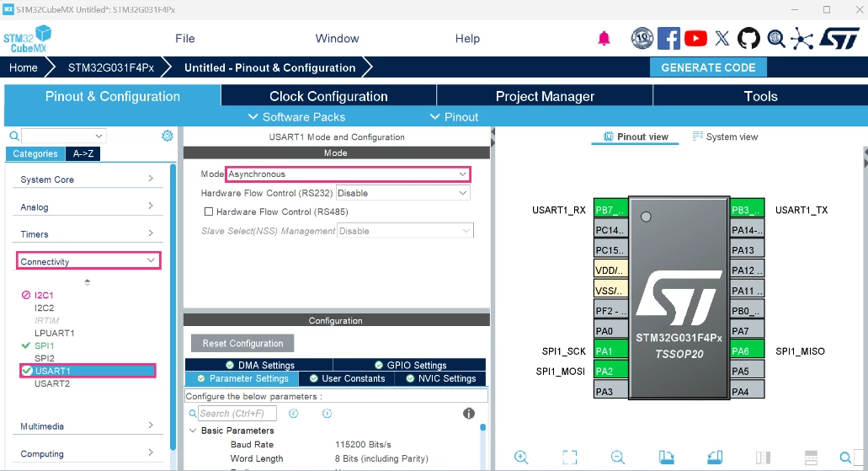868x471 pixels.
Task: Open the notification bell
Action: [604, 38]
